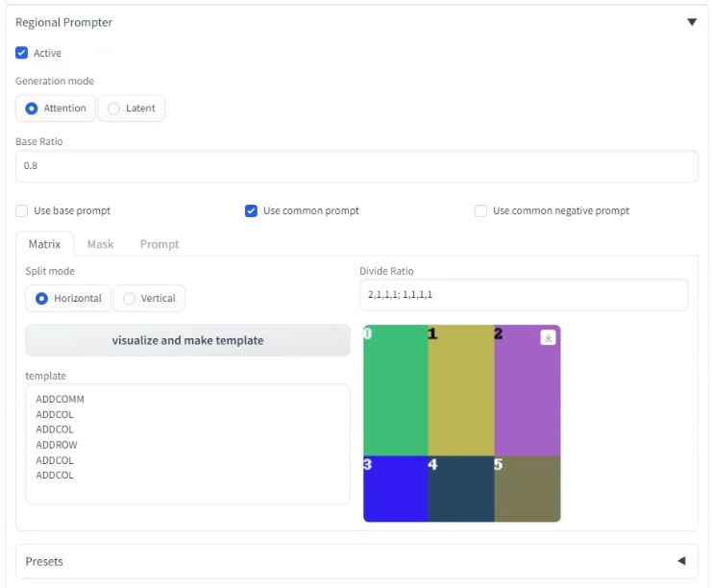The width and height of the screenshot is (712, 588).
Task: Click the Split mode label
Action: point(50,271)
